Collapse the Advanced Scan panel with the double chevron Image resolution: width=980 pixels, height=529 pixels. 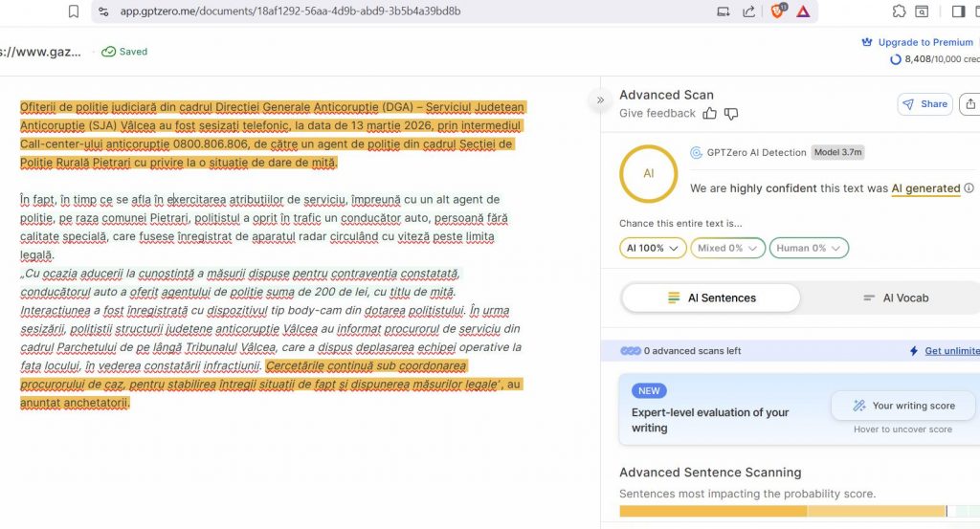[x=601, y=99]
